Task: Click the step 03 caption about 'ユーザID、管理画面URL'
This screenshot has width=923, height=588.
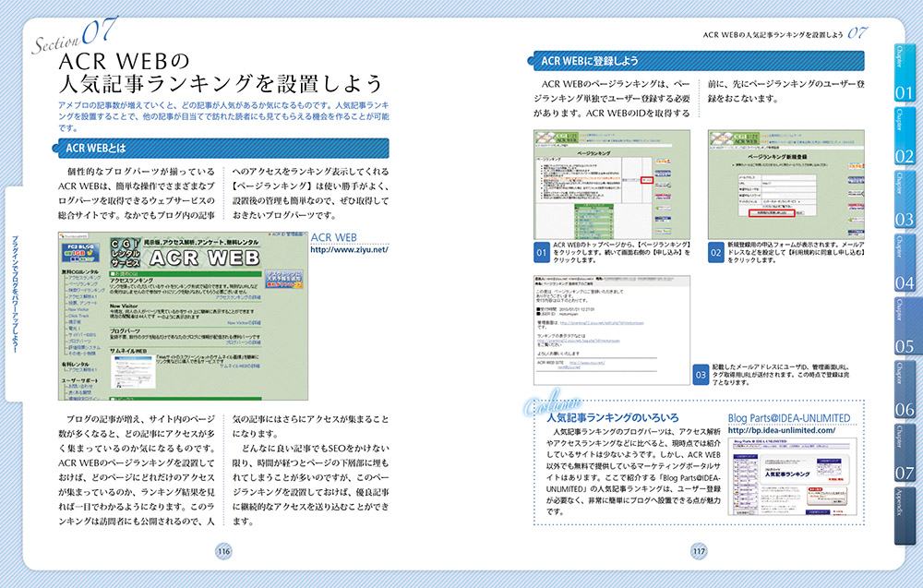Action: point(781,375)
